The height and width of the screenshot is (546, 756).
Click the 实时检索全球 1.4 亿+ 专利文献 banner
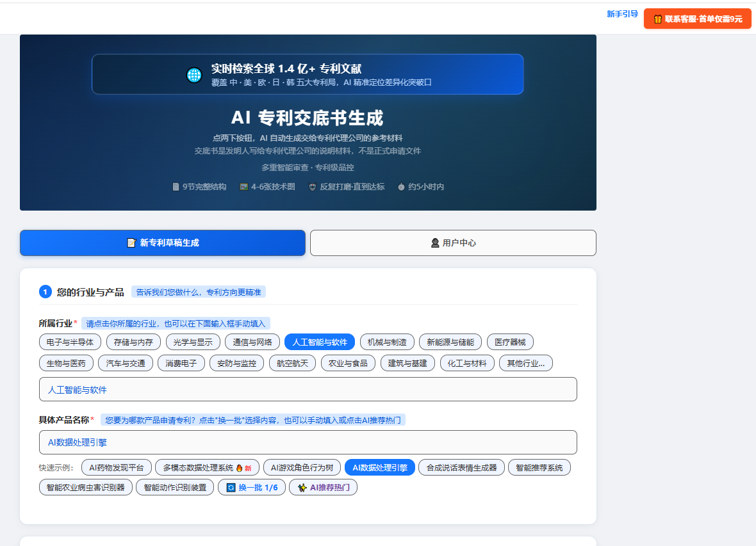308,74
